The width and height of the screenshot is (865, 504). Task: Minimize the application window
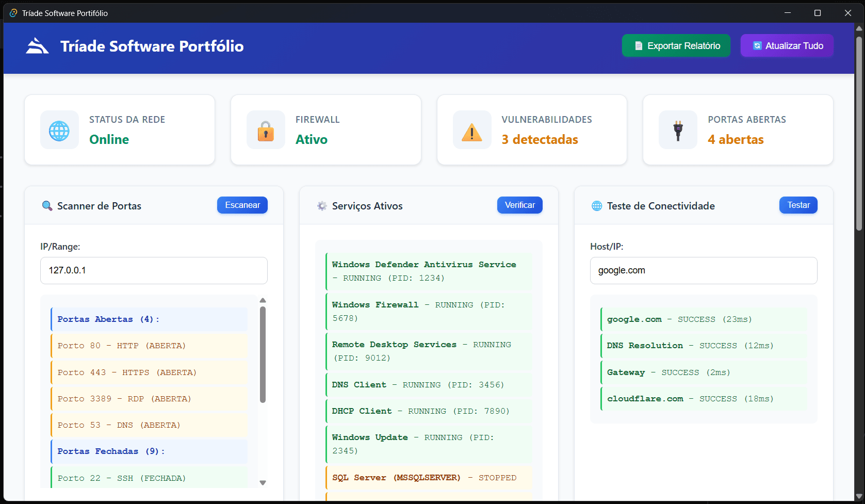(x=788, y=13)
